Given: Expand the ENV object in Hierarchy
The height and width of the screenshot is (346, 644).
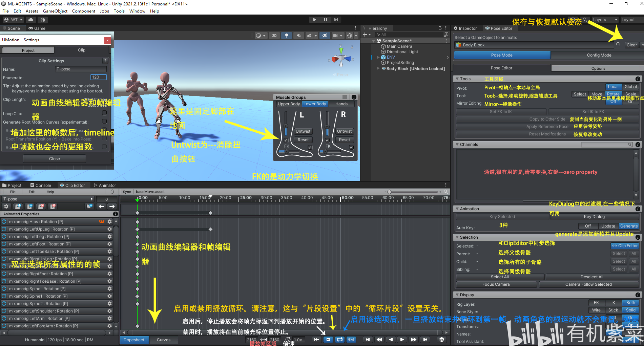Looking at the screenshot, I should pyautogui.click(x=378, y=57).
